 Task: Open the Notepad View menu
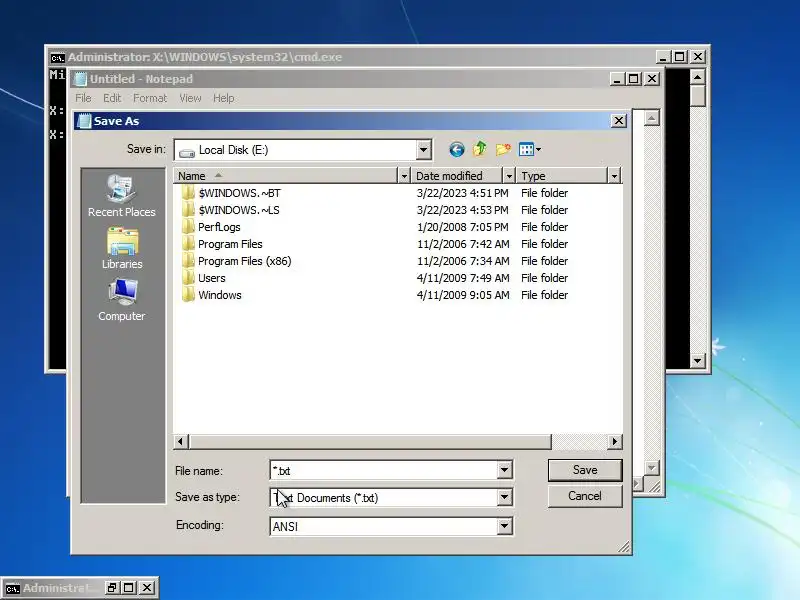[x=190, y=98]
